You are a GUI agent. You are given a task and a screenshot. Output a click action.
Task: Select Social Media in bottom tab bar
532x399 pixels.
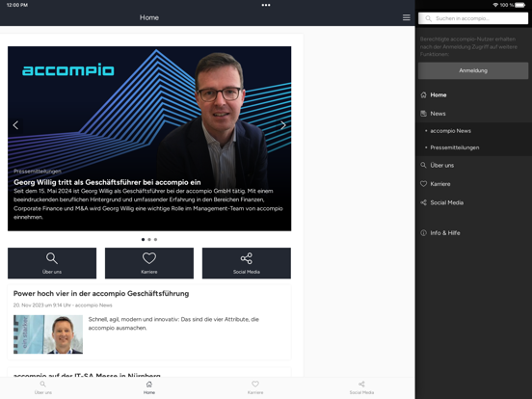361,387
